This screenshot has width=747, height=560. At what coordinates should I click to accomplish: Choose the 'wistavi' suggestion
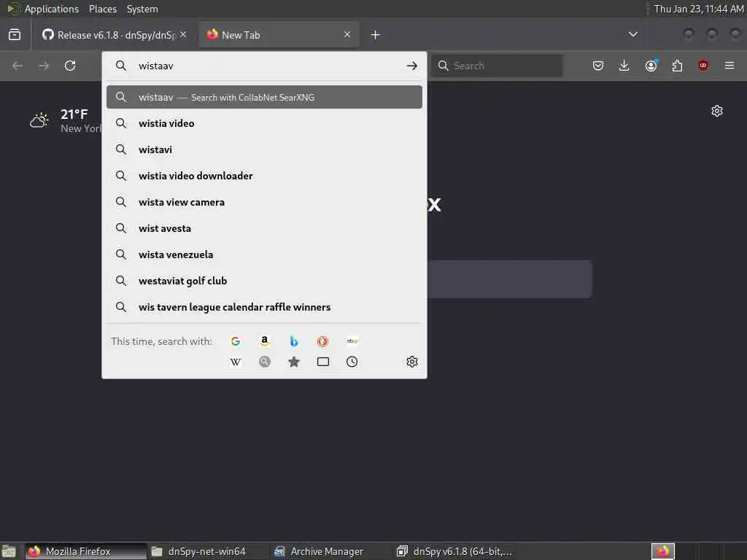[264, 149]
